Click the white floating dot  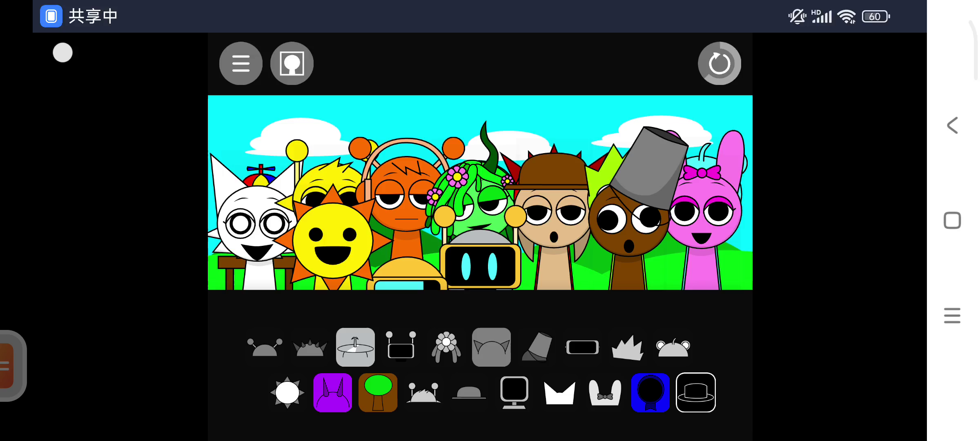point(62,53)
